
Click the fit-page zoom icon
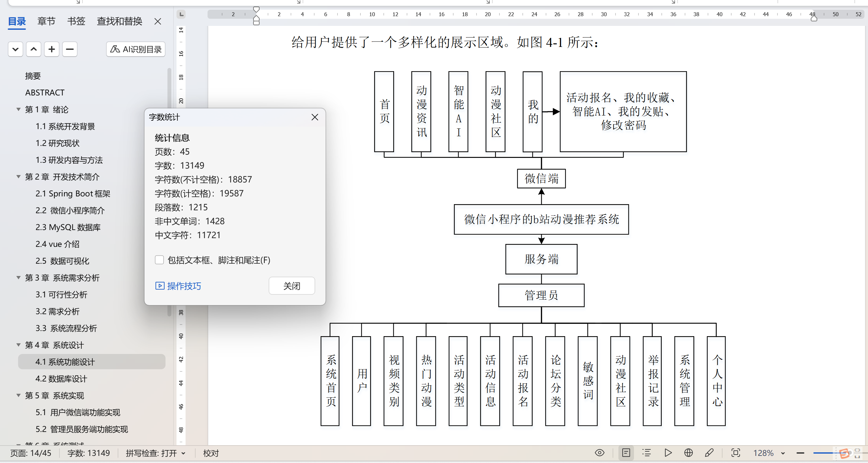[735, 453]
